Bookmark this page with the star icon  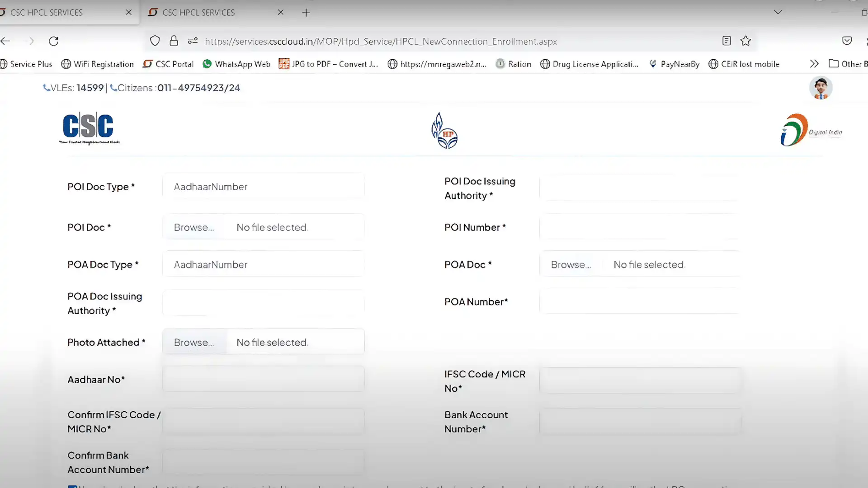pyautogui.click(x=745, y=41)
